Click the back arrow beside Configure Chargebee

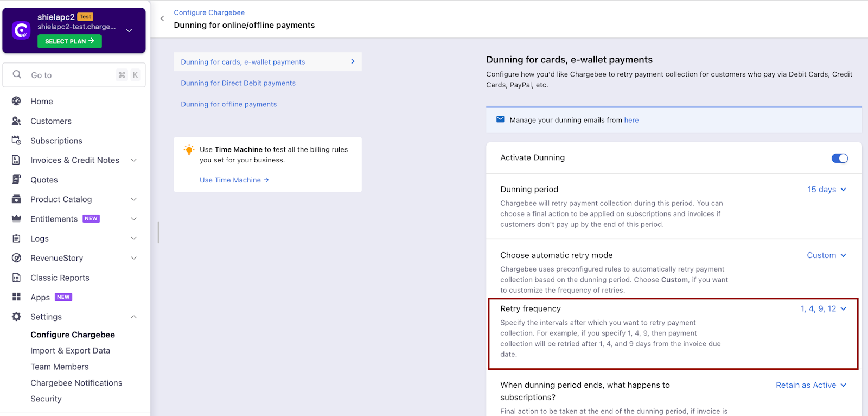pos(162,18)
